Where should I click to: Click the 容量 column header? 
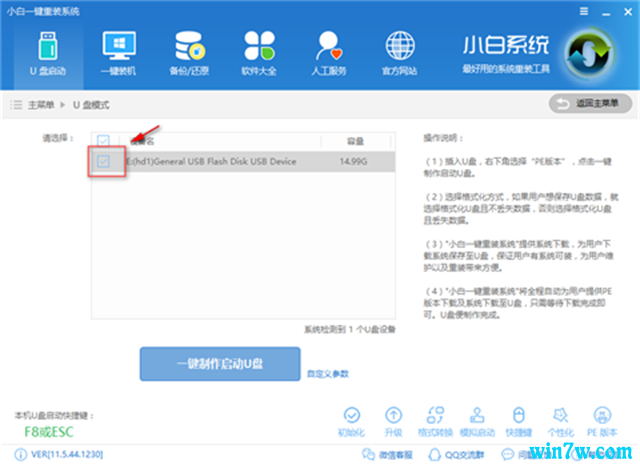(355, 141)
